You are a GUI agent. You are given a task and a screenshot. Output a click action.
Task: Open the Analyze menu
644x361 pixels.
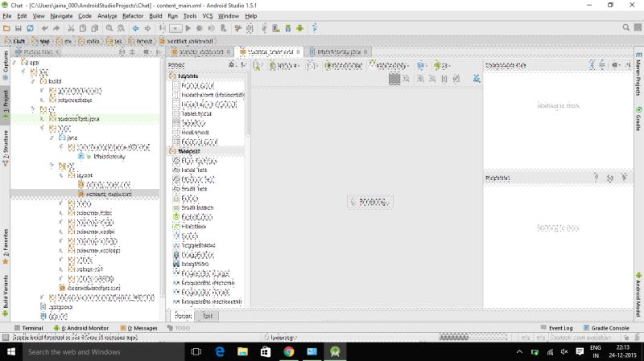[x=107, y=16]
